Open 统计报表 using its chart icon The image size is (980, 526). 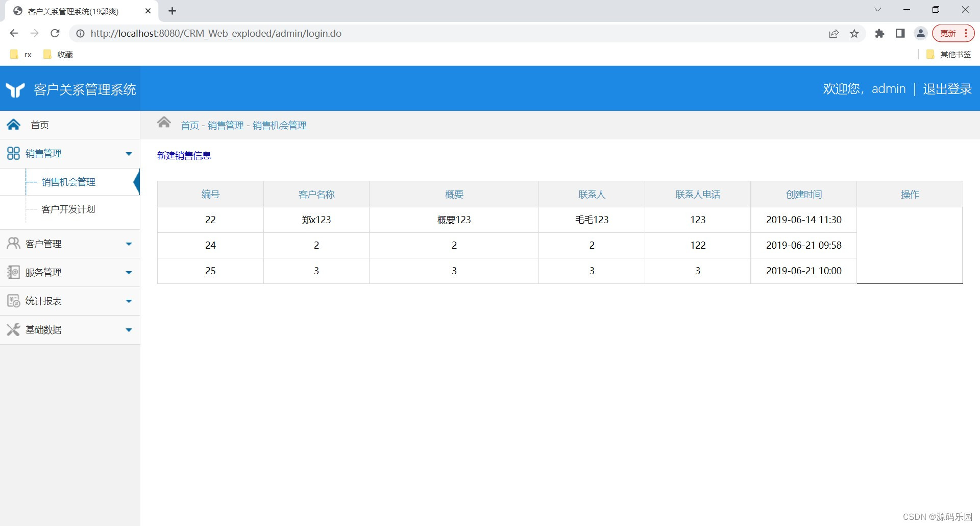(x=13, y=301)
